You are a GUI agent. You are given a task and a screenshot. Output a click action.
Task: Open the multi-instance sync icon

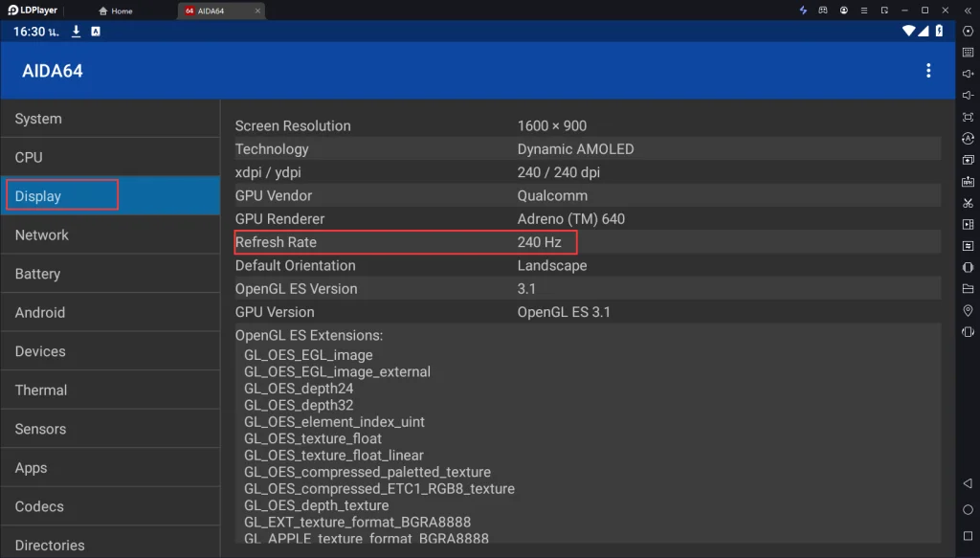point(968,160)
